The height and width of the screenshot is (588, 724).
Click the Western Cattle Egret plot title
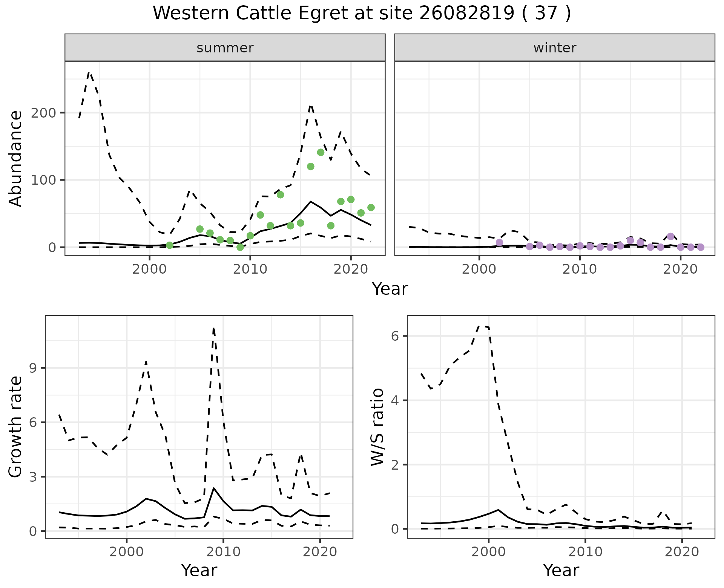pyautogui.click(x=361, y=14)
